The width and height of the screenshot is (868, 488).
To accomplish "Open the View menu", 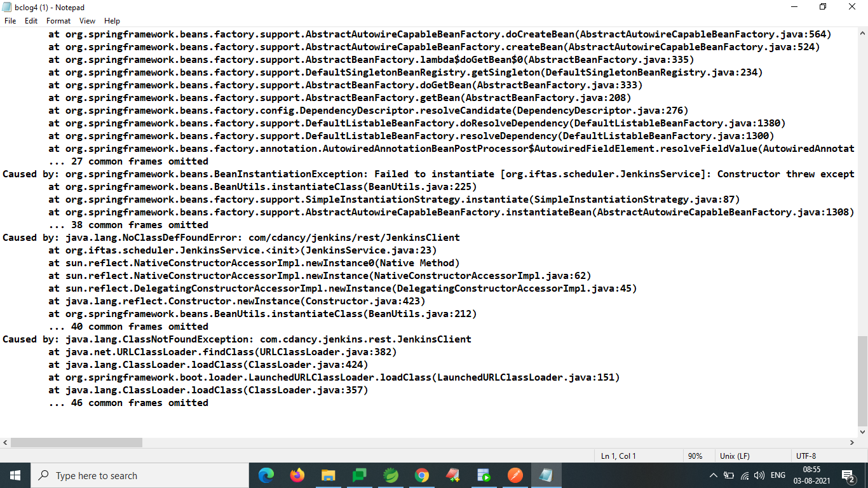I will point(87,20).
